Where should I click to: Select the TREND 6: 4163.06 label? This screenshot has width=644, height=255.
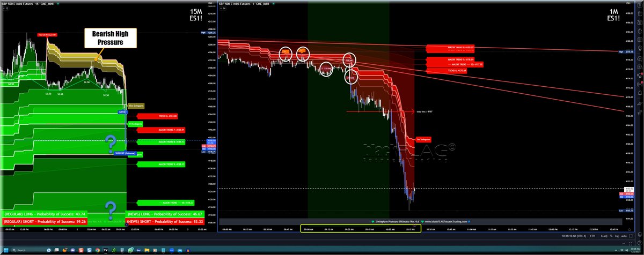(157, 116)
